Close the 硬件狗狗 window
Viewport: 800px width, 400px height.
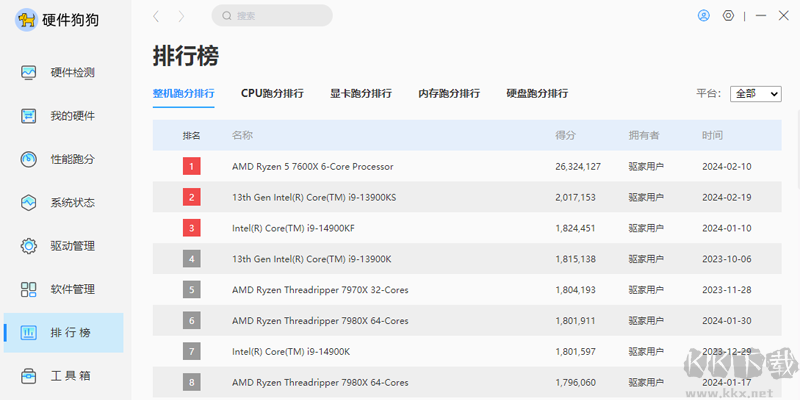[x=784, y=16]
